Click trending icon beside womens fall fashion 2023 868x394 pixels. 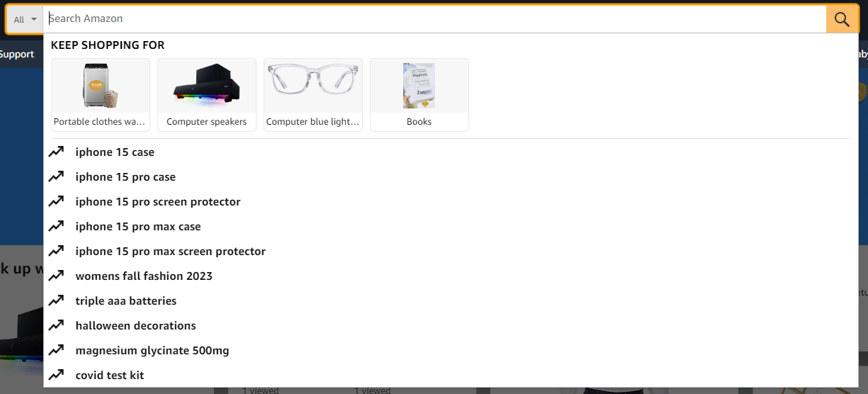[56, 276]
